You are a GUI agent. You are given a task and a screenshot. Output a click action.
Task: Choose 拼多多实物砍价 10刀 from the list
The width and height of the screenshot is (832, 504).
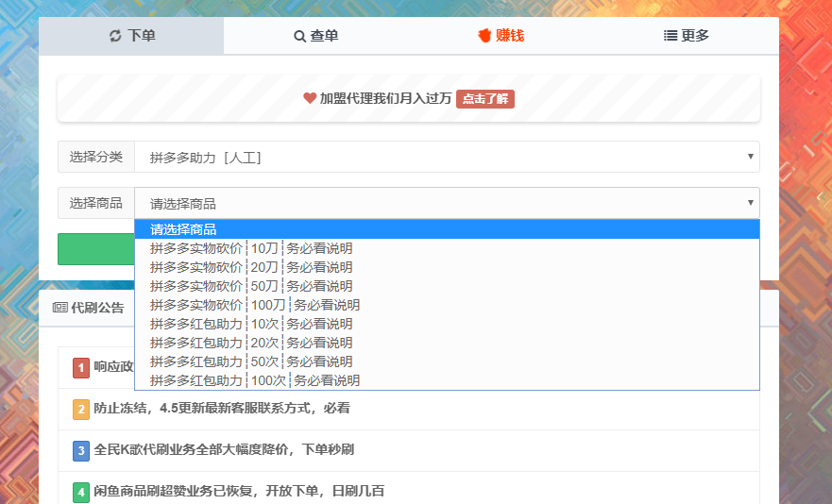(251, 248)
